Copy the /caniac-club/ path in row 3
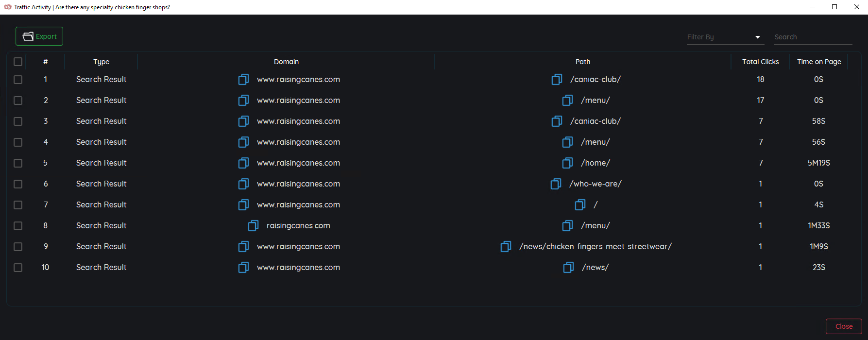 pyautogui.click(x=557, y=121)
